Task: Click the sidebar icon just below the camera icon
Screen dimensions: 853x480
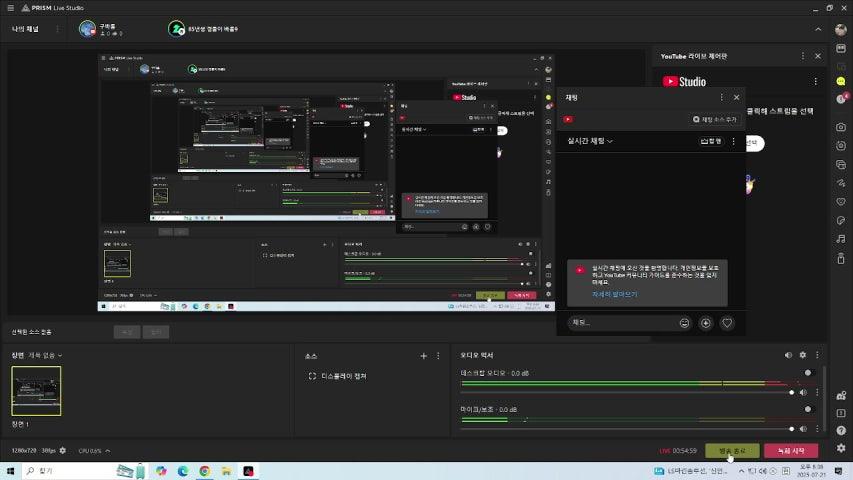Action: coord(841,145)
